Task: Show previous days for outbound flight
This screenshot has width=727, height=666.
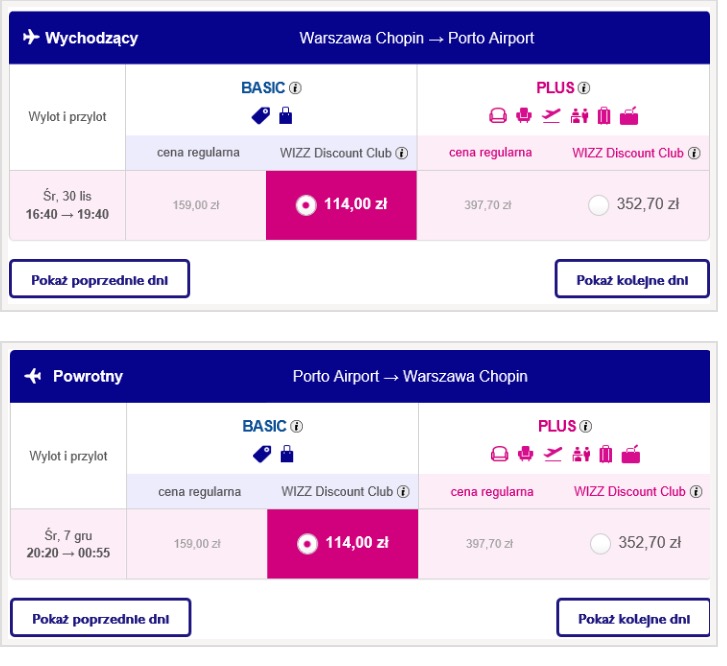Action: click(99, 279)
